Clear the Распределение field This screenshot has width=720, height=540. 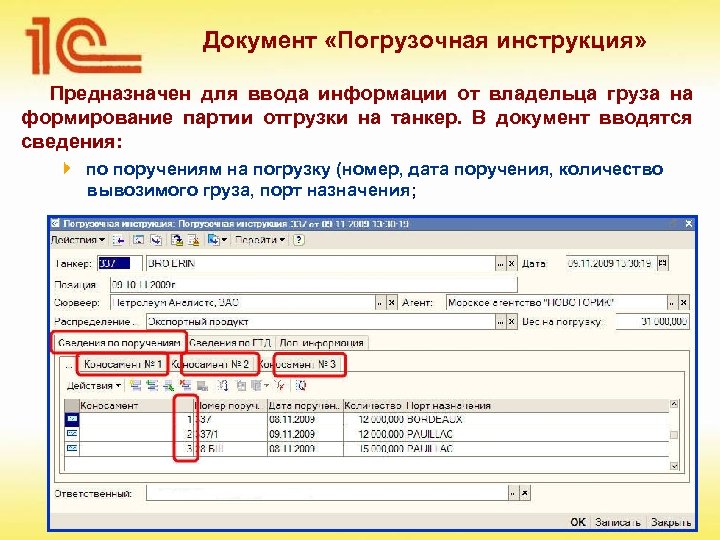[512, 322]
